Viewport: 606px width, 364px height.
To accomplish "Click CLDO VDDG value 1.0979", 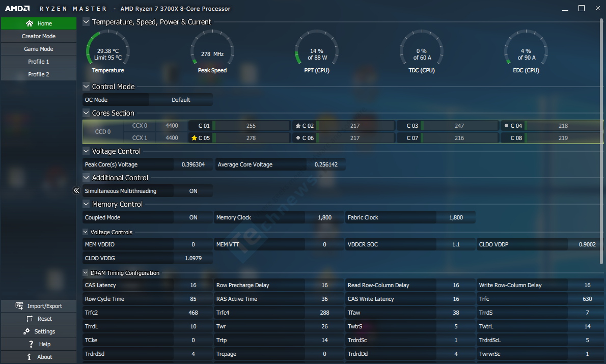I will click(193, 258).
